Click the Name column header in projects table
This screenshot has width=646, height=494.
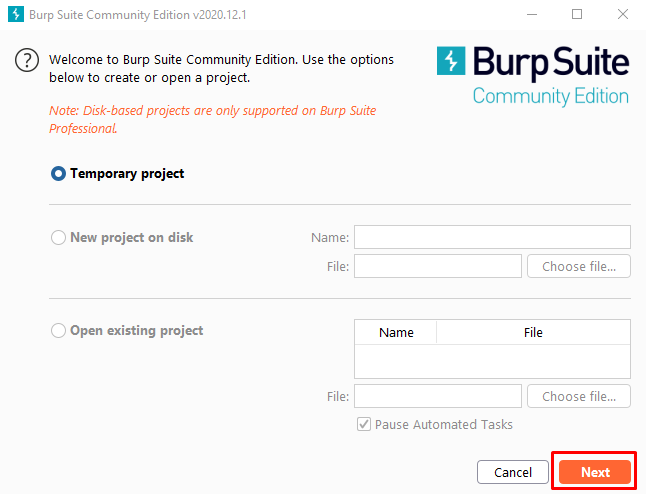coord(396,332)
